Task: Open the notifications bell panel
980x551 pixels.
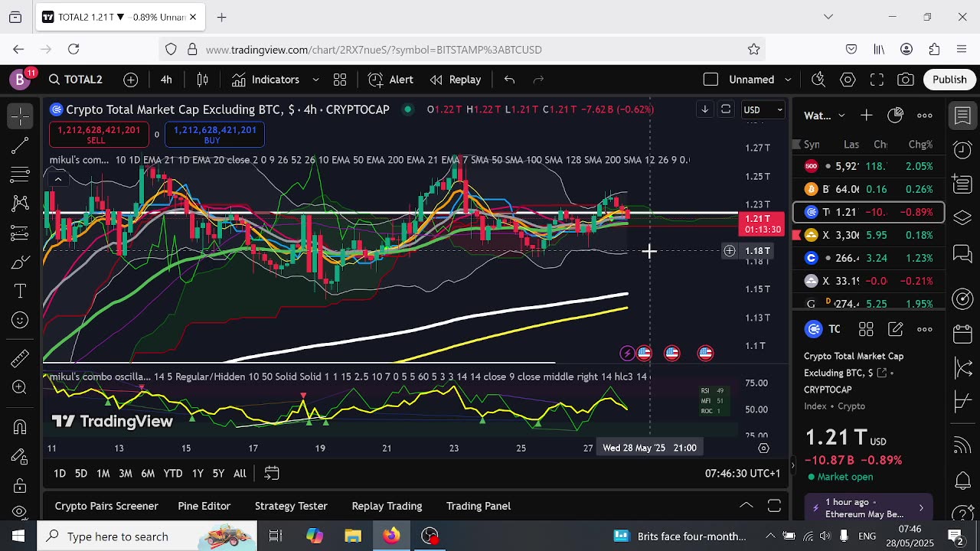Action: click(x=963, y=480)
